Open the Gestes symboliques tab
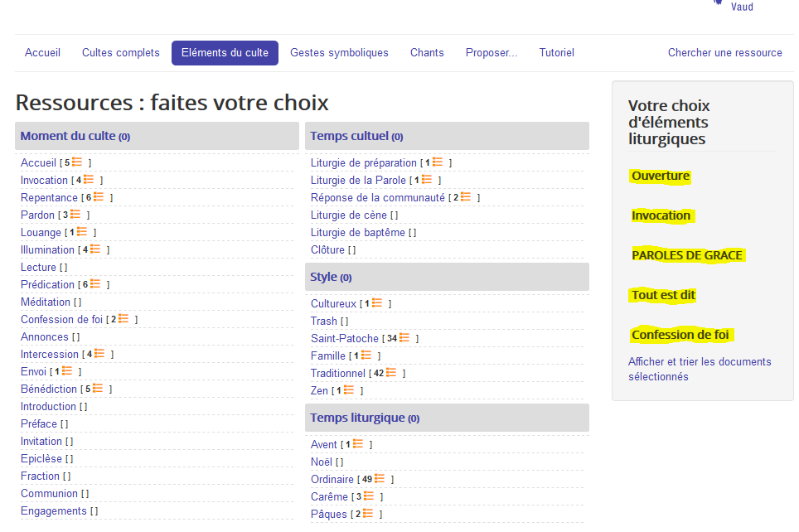 (x=339, y=52)
